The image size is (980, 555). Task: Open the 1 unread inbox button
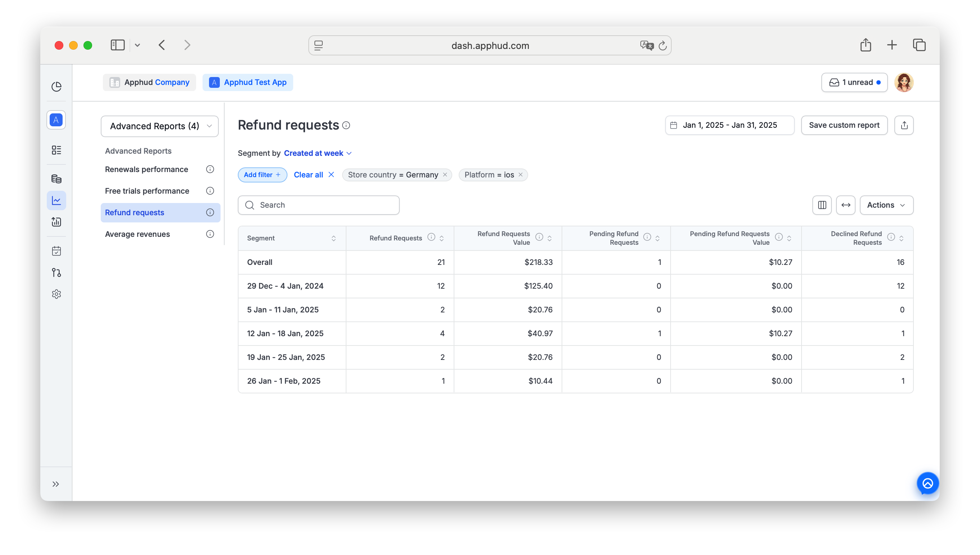coord(854,82)
